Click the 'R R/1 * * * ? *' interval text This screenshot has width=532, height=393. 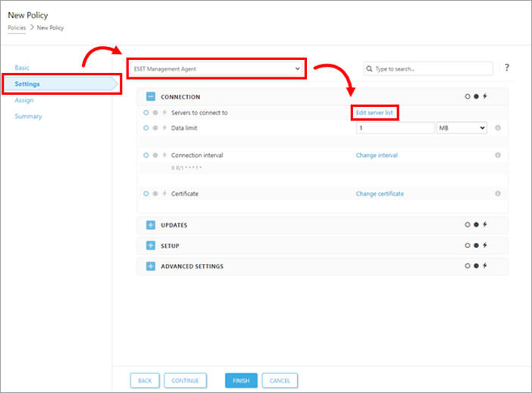click(186, 168)
